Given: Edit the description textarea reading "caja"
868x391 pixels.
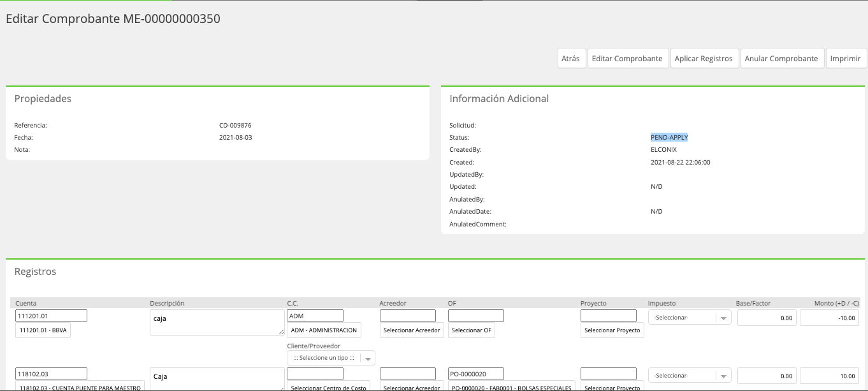Looking at the screenshot, I should [x=217, y=322].
